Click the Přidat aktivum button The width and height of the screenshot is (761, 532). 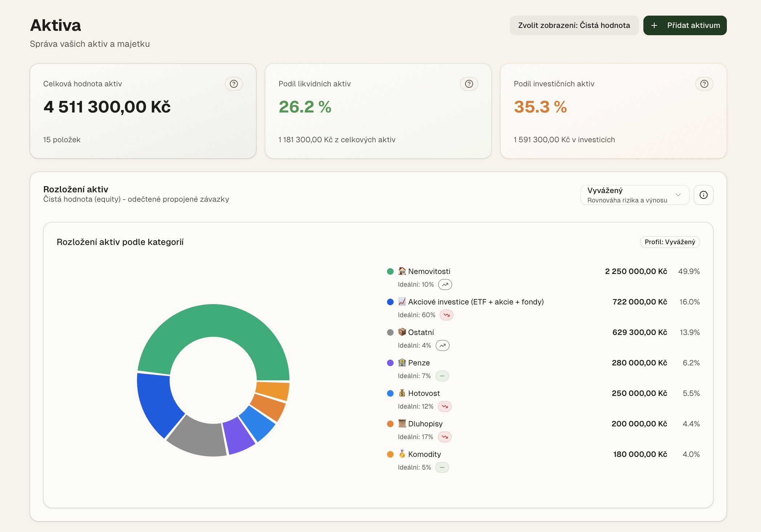point(685,25)
